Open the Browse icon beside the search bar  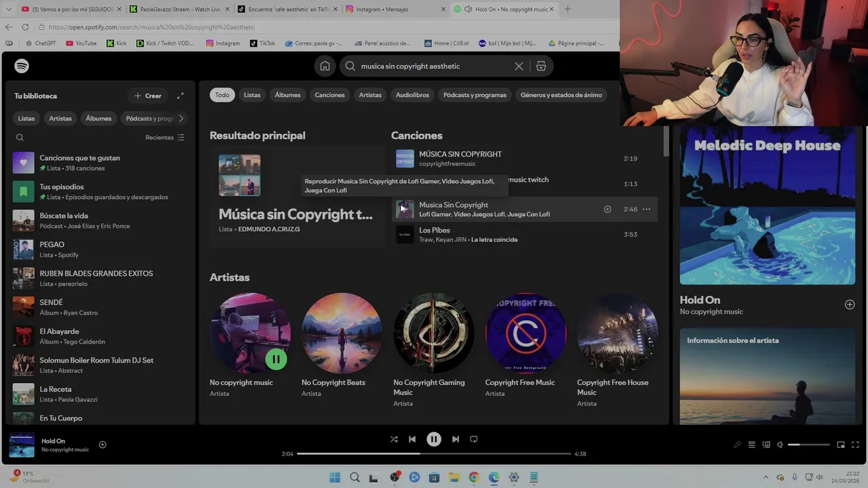coord(541,66)
